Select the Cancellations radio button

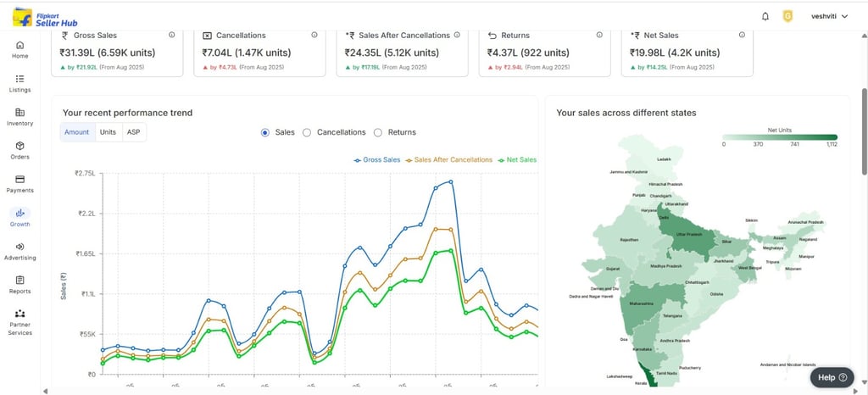click(307, 132)
